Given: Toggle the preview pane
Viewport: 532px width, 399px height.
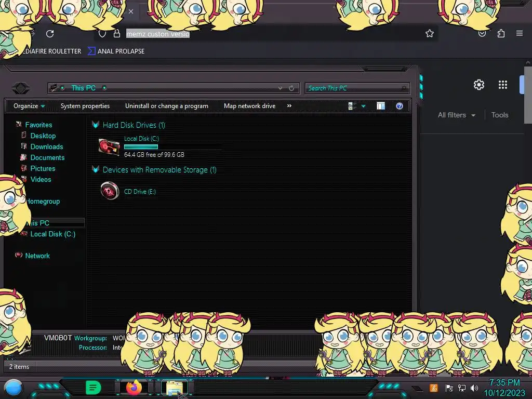Looking at the screenshot, I should [381, 106].
